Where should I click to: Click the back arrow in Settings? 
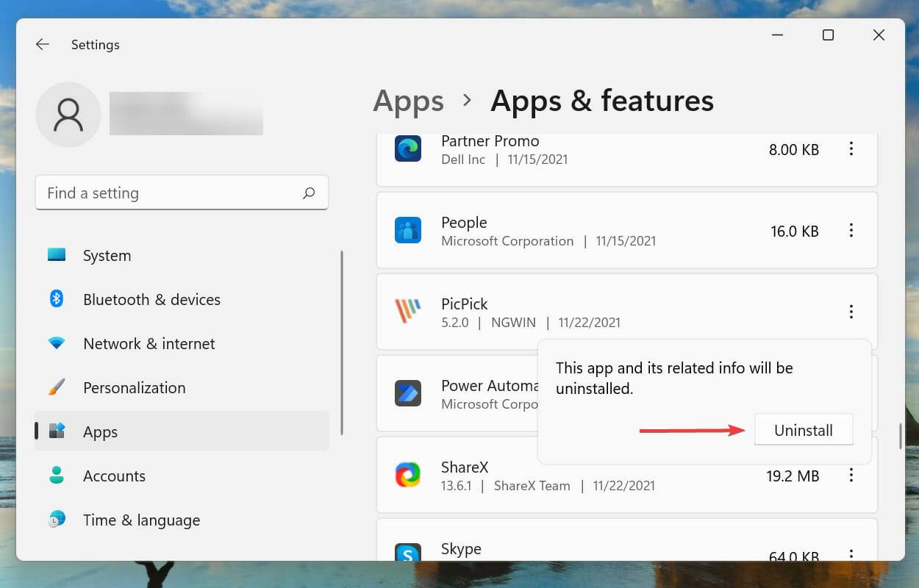(42, 45)
